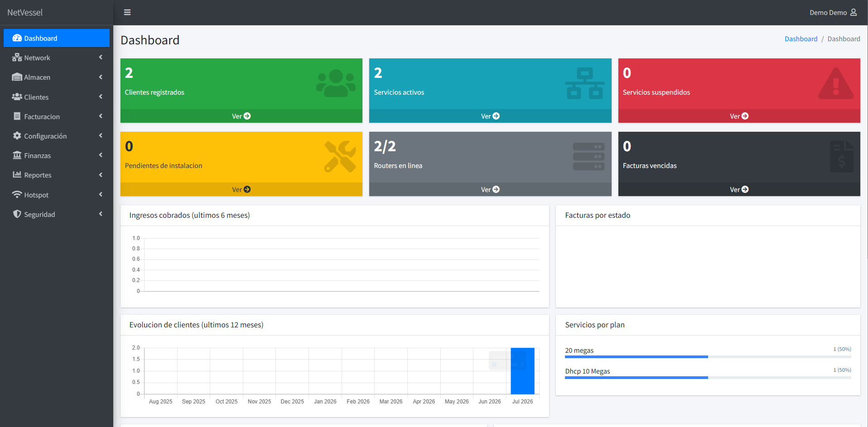The image size is (868, 427).
Task: Click the Jul 2026 blue bar in chart
Action: (522, 371)
